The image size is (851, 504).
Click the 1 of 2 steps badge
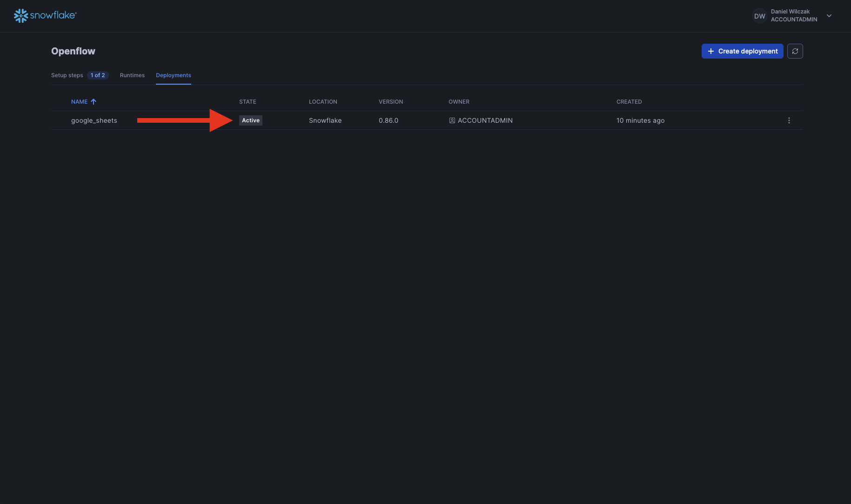[98, 75]
